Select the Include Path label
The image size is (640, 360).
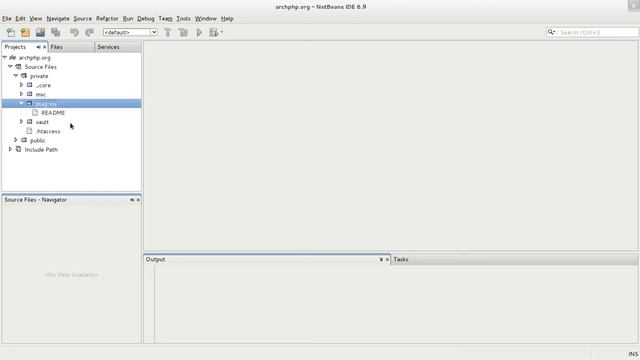click(x=41, y=150)
